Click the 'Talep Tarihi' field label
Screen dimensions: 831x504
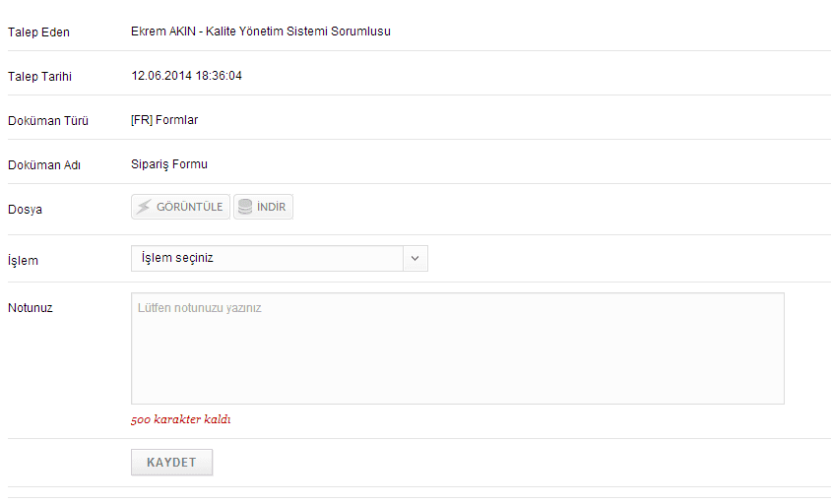(x=39, y=77)
